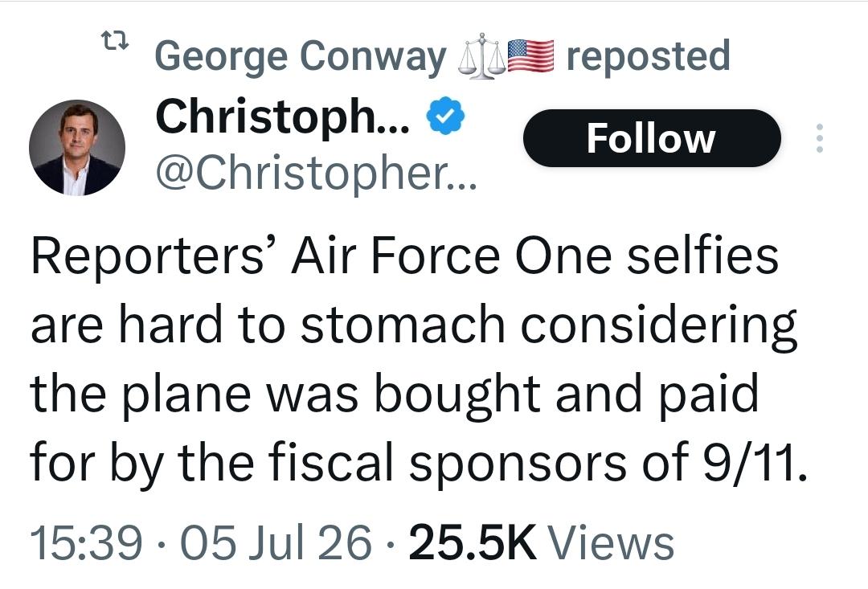The height and width of the screenshot is (589, 868).
Task: Click the American flag emoji
Action: click(x=530, y=56)
